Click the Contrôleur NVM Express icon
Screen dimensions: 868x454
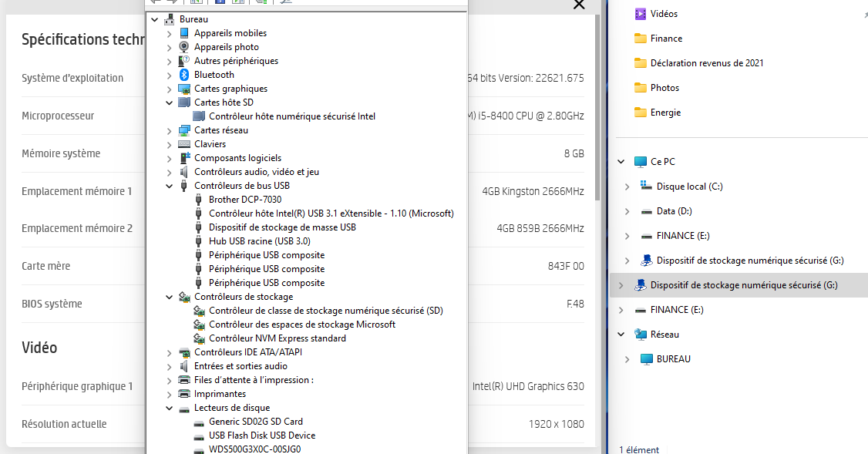(200, 338)
